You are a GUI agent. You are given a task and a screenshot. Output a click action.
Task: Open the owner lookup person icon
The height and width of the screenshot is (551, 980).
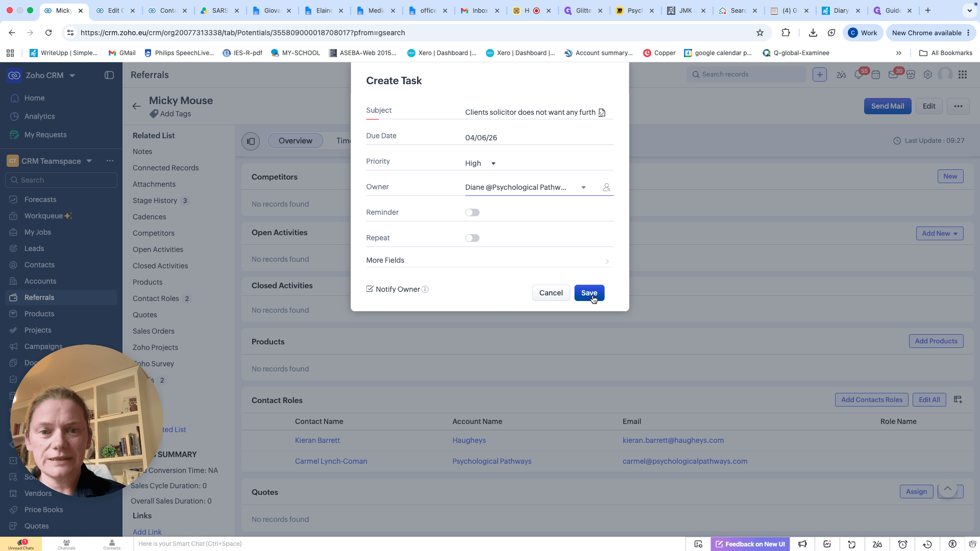tap(606, 187)
